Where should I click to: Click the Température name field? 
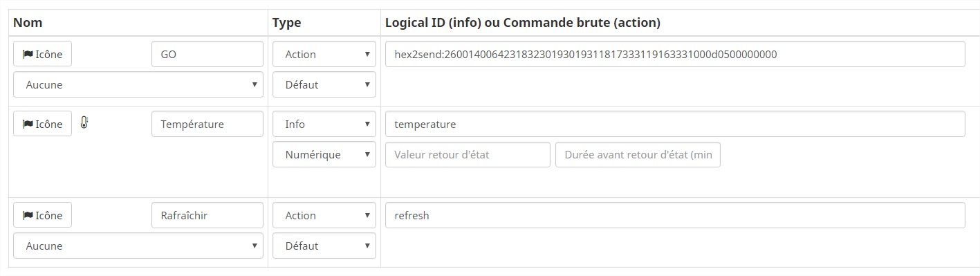tap(207, 124)
